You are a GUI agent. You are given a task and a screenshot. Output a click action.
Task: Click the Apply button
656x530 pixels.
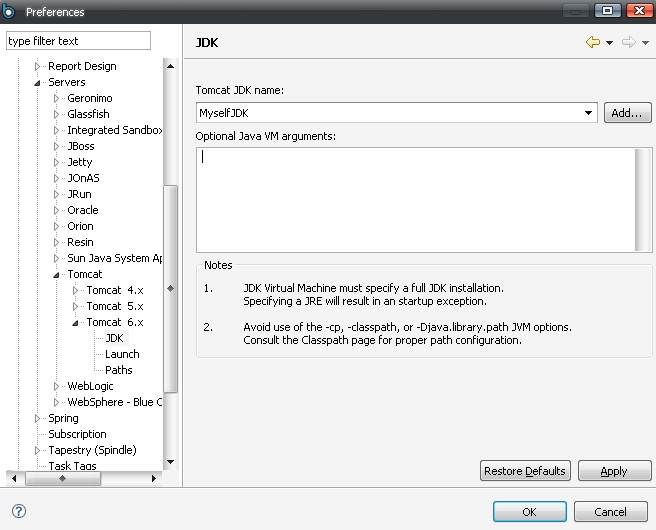pyautogui.click(x=614, y=471)
